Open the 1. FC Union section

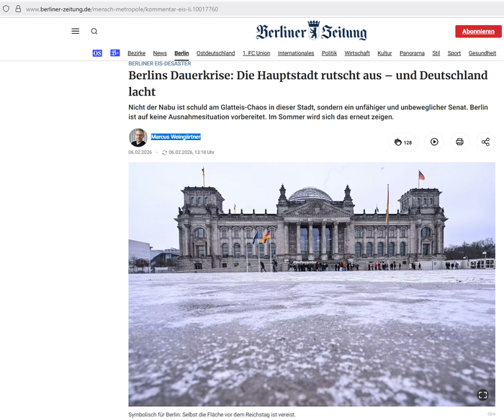[256, 53]
